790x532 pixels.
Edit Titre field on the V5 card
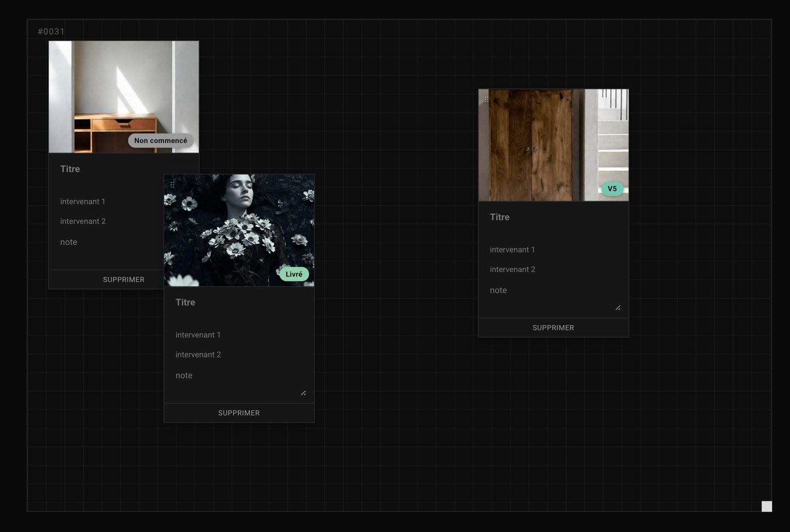coord(554,217)
